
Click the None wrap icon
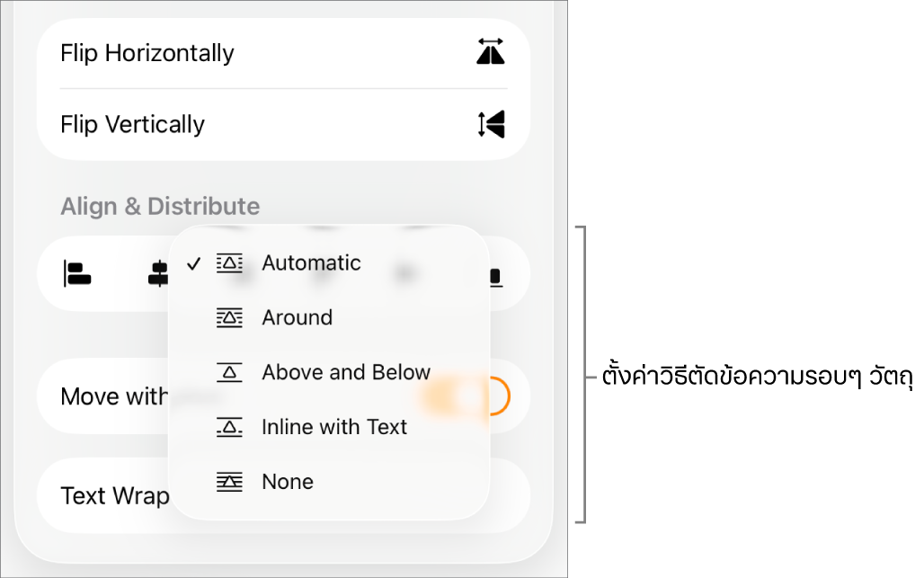[x=229, y=482]
